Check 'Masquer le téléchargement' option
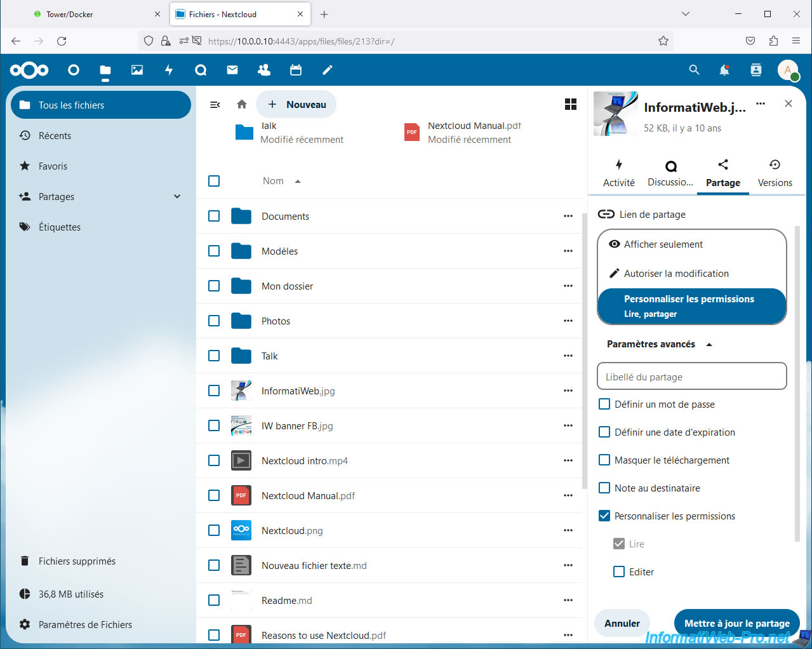 pyautogui.click(x=605, y=460)
